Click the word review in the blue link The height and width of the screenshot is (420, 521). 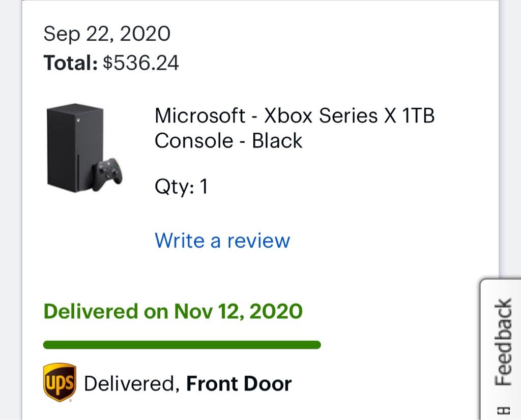[258, 241]
